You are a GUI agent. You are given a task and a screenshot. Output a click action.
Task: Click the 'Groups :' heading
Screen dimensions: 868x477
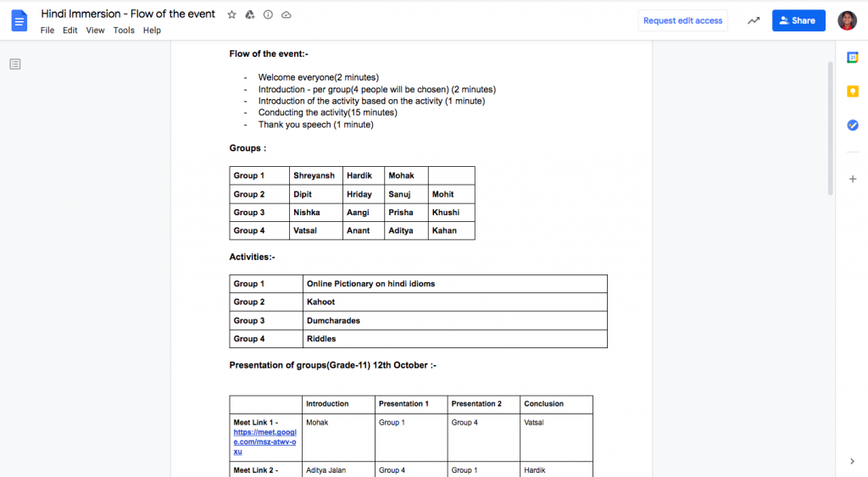tap(248, 147)
